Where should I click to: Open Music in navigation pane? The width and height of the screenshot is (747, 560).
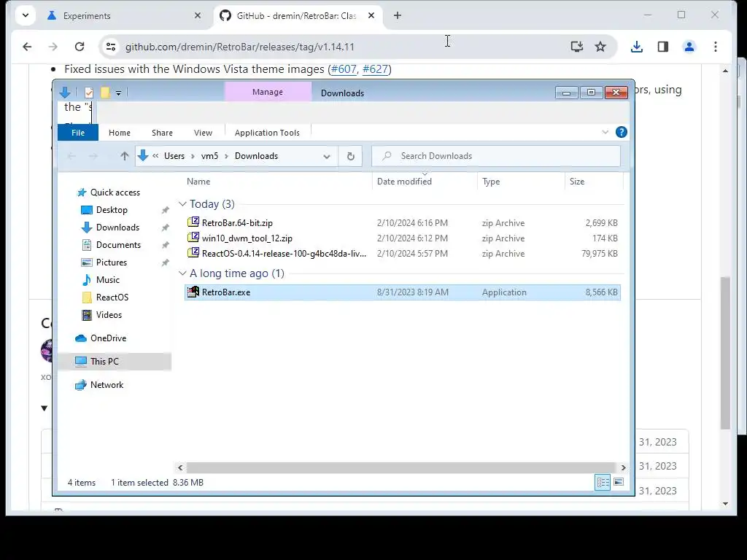(x=108, y=280)
